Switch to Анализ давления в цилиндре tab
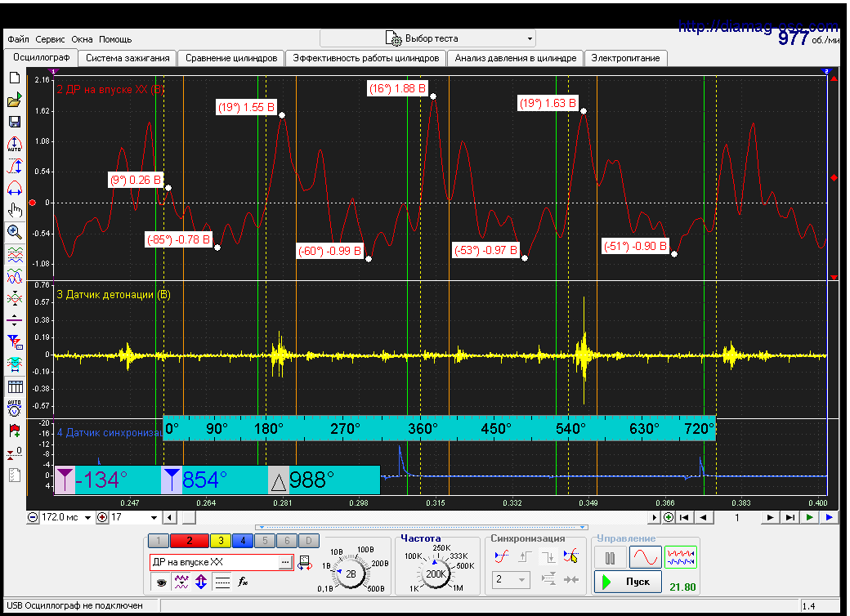 (x=516, y=58)
